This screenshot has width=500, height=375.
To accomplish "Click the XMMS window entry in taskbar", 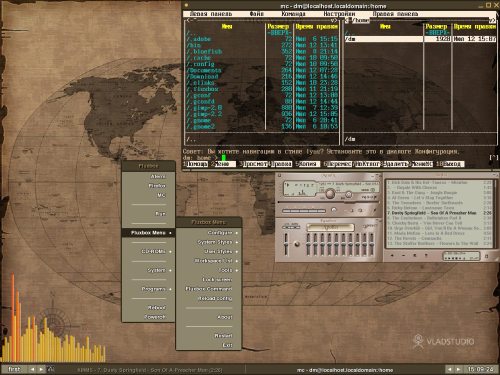I will [x=149, y=370].
